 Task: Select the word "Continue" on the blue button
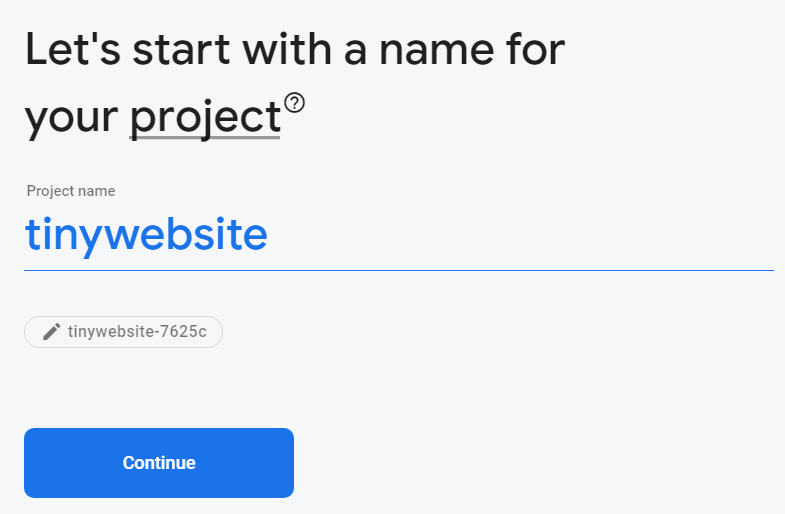click(159, 462)
